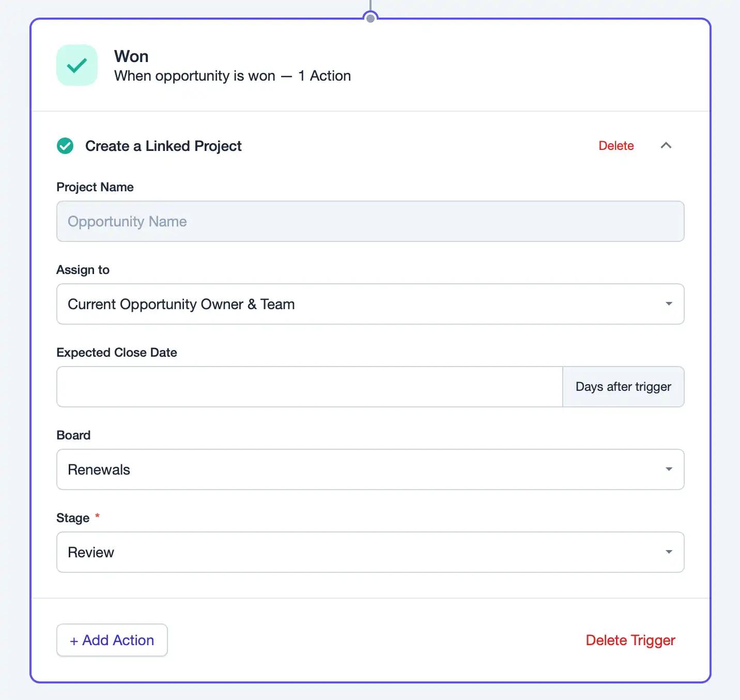Click 'When opportunity is won' subtitle text
The height and width of the screenshot is (700, 740).
tap(195, 76)
